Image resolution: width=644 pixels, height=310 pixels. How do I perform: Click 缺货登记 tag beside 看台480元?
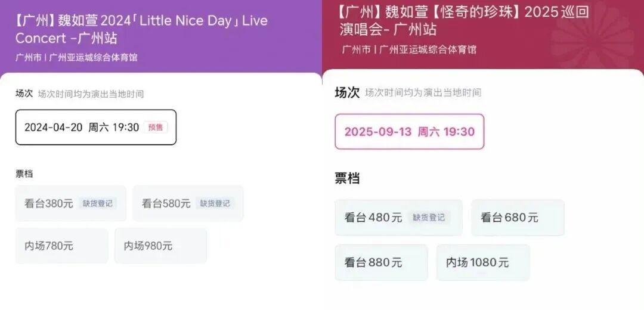[x=429, y=218]
